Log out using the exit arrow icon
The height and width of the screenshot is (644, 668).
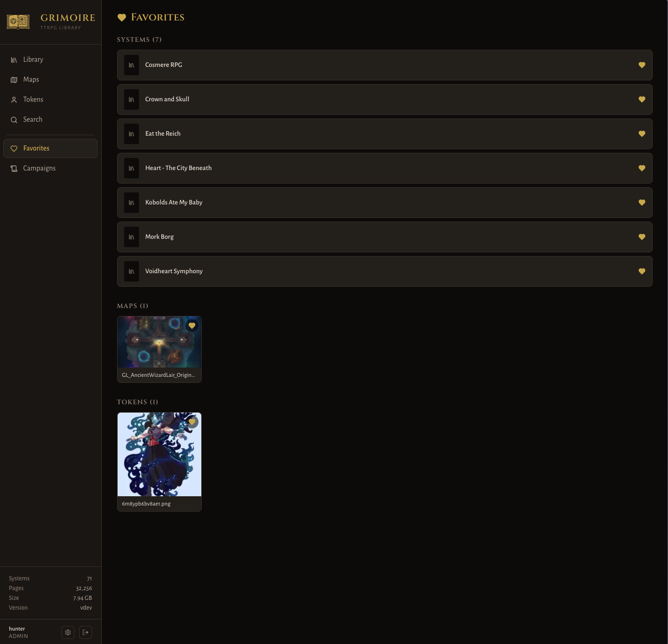(86, 632)
